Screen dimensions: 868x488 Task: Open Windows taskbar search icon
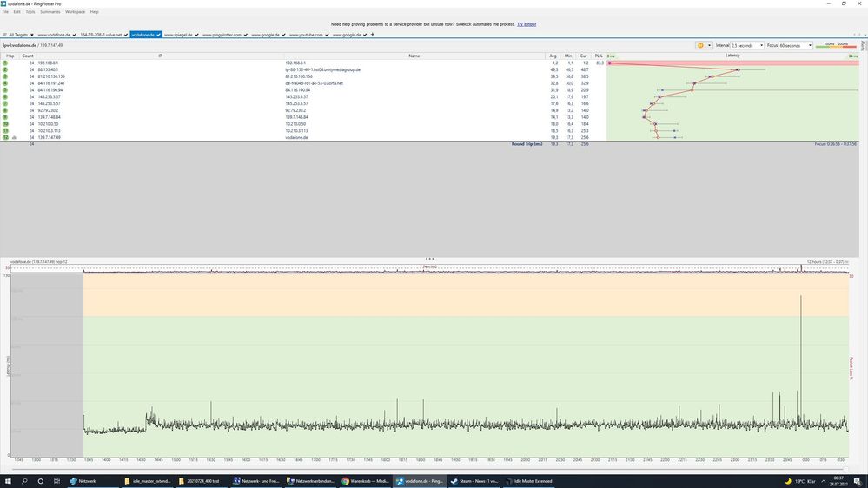[x=24, y=481]
